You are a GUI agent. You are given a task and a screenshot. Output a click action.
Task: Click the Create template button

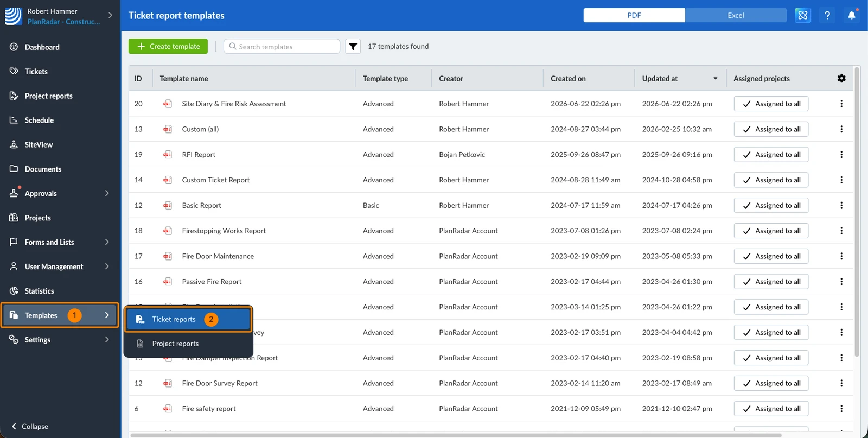[x=168, y=47]
